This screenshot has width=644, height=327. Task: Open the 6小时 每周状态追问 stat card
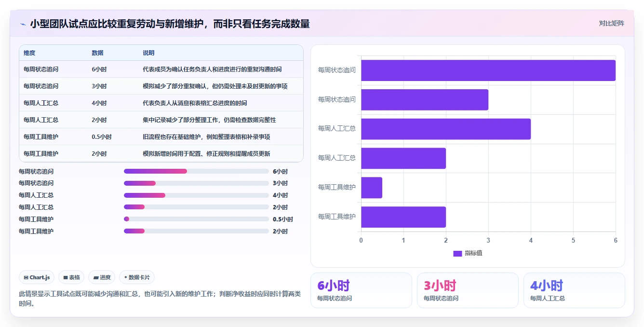coord(361,290)
